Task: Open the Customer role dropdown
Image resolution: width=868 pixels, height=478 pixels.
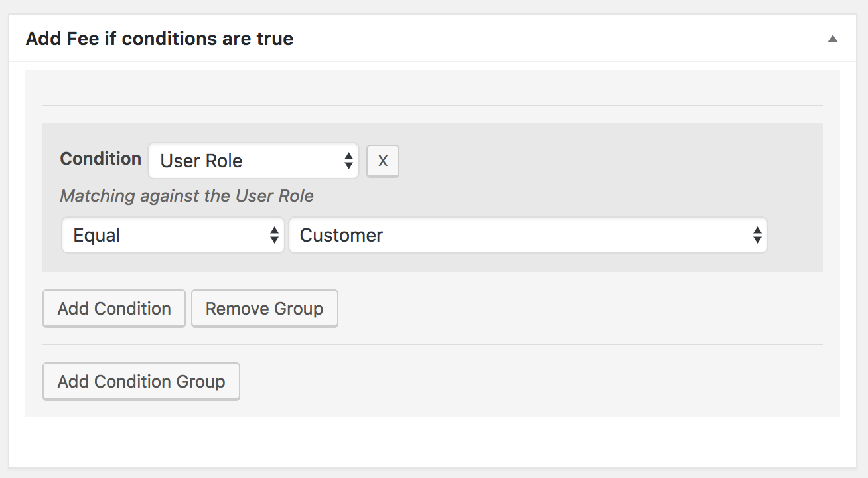Action: [528, 235]
